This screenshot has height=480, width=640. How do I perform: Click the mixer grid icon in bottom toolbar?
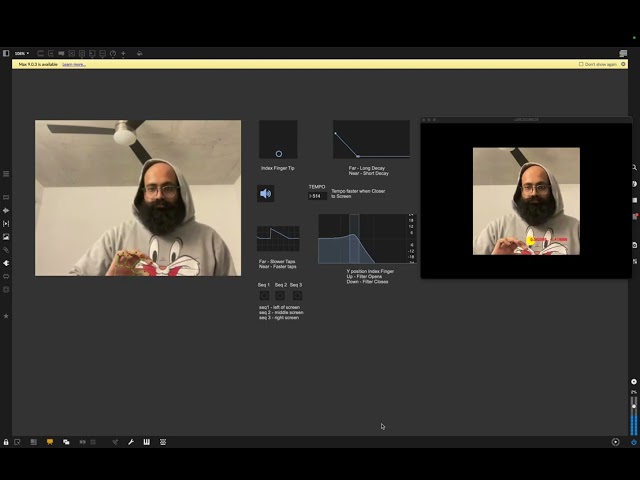coord(163,442)
